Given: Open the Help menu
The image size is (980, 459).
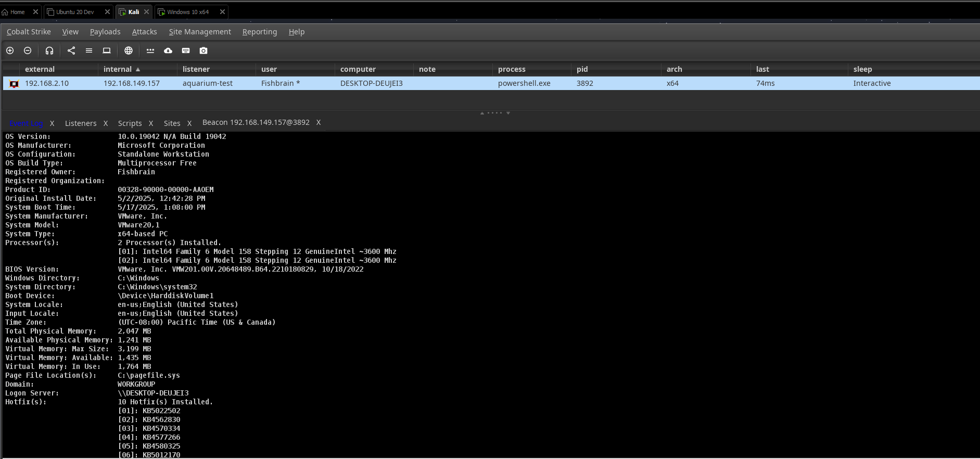Looking at the screenshot, I should coord(297,32).
